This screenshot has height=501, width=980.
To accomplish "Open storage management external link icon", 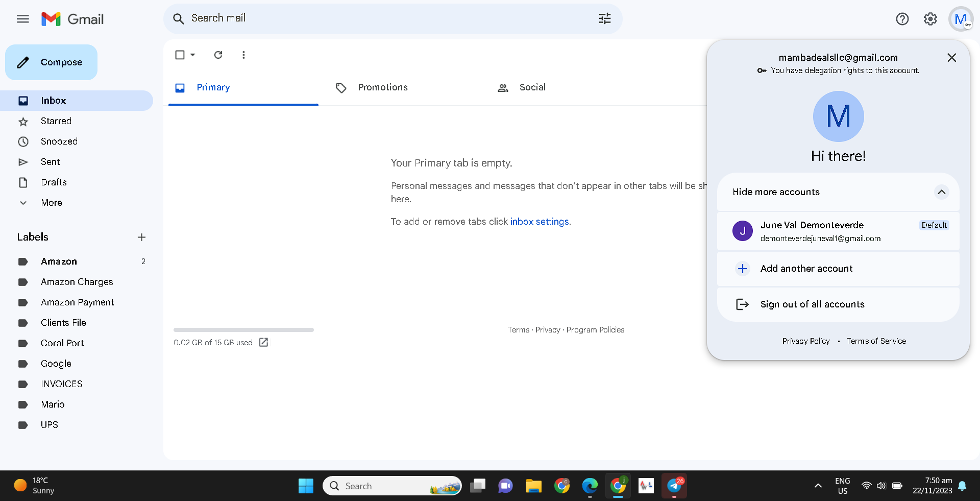I will click(263, 343).
